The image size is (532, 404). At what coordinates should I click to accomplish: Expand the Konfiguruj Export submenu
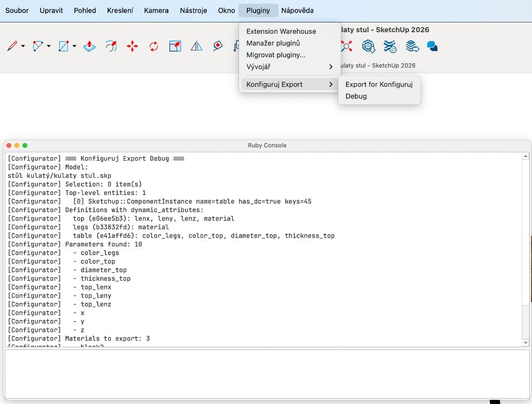pyautogui.click(x=290, y=84)
